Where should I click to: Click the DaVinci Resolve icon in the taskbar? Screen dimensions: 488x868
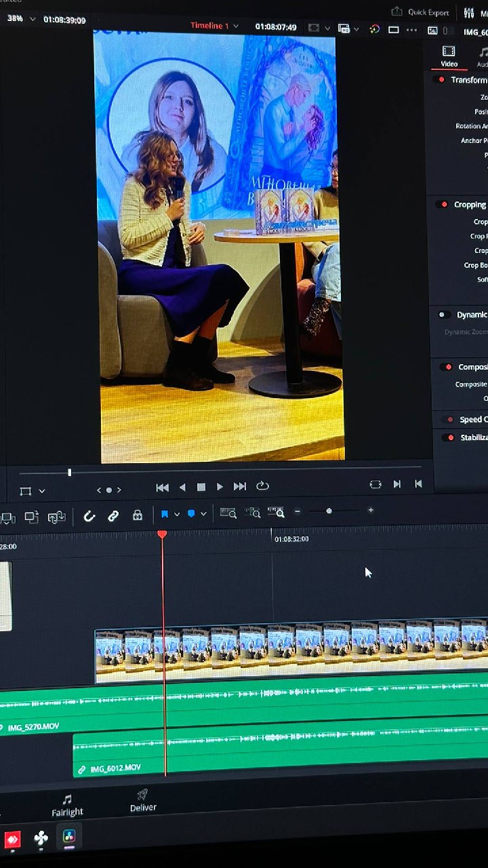coord(69,837)
